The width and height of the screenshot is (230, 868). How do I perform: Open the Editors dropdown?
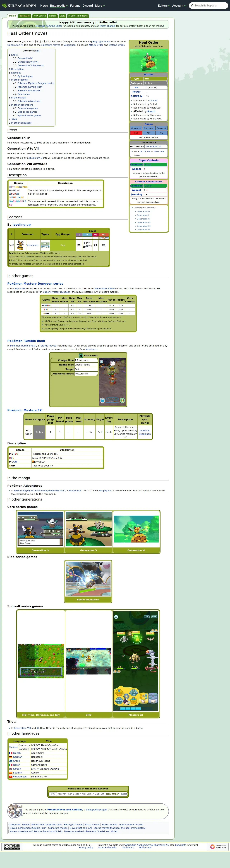tap(164, 6)
